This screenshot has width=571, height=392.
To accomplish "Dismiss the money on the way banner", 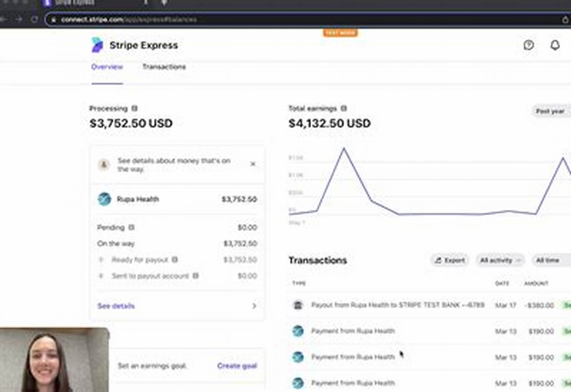I will click(x=253, y=164).
